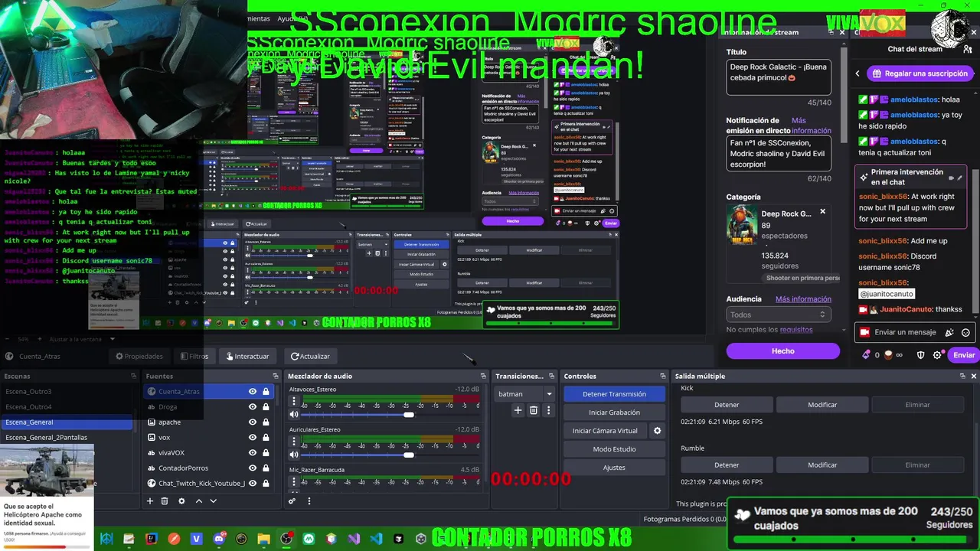Image resolution: width=980 pixels, height=551 pixels.
Task: Pop out the Escenas dock
Action: (x=133, y=376)
